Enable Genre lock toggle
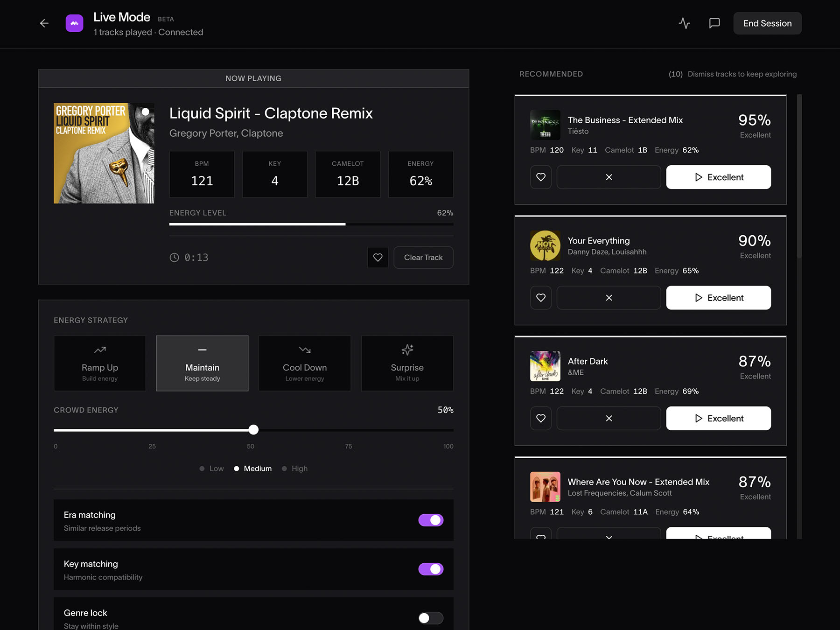Image resolution: width=840 pixels, height=630 pixels. (x=431, y=618)
